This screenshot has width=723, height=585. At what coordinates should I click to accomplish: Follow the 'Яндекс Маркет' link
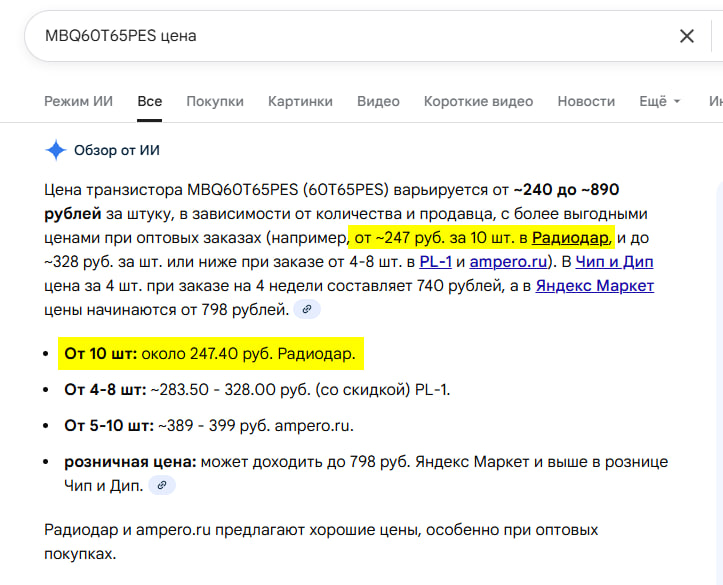click(594, 286)
